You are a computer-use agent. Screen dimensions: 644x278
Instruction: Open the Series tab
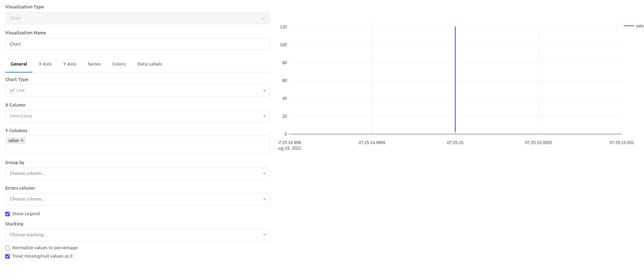[x=94, y=64]
